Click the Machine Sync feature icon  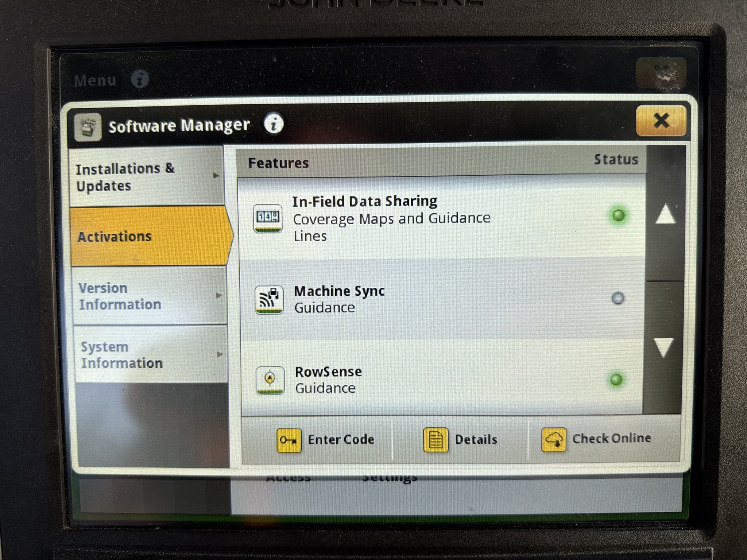269,300
